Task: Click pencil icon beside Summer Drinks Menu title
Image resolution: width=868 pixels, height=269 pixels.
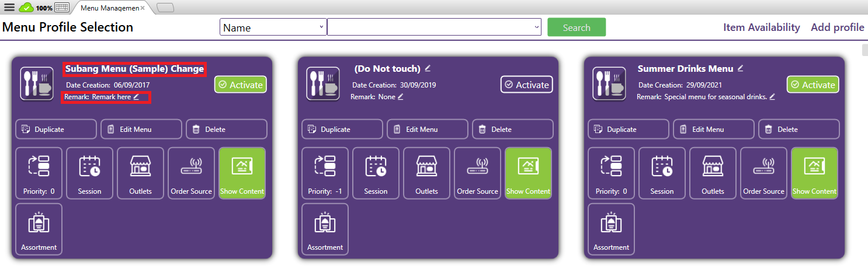Action: point(741,68)
